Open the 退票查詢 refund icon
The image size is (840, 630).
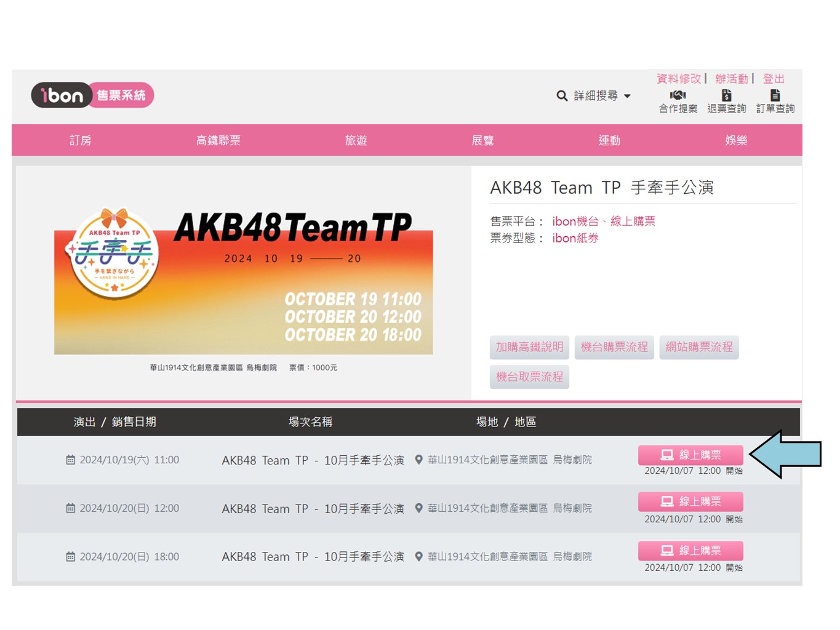coord(726,95)
